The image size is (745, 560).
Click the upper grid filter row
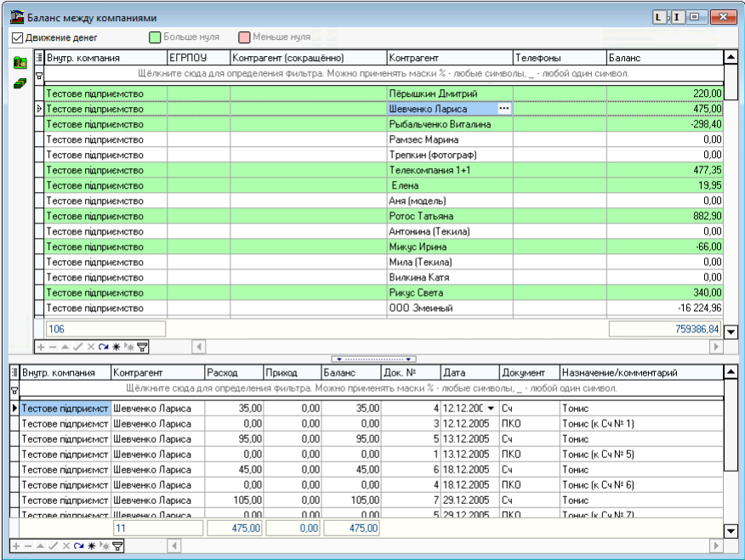tap(383, 74)
